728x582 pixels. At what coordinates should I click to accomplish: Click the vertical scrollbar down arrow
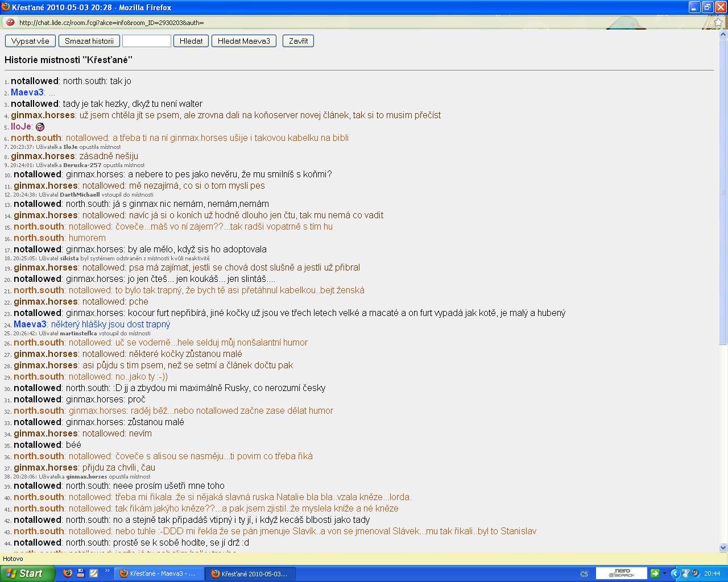point(723,548)
